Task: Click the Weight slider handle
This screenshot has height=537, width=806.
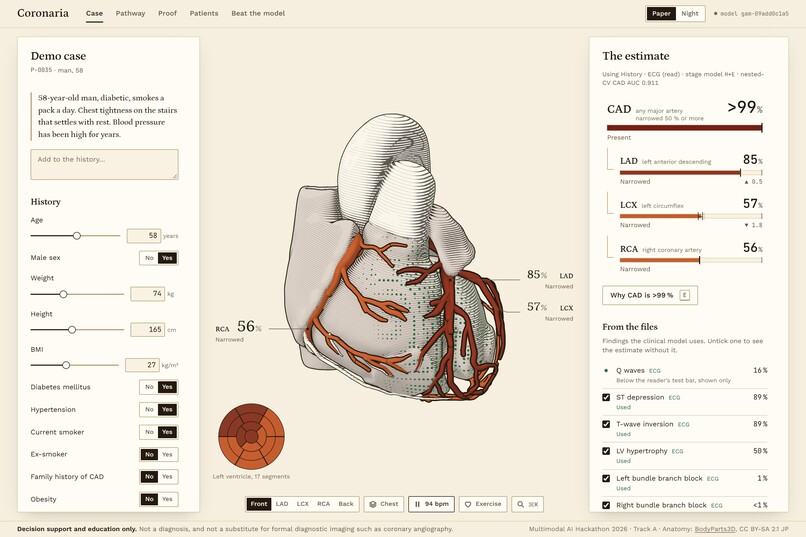Action: coord(63,294)
